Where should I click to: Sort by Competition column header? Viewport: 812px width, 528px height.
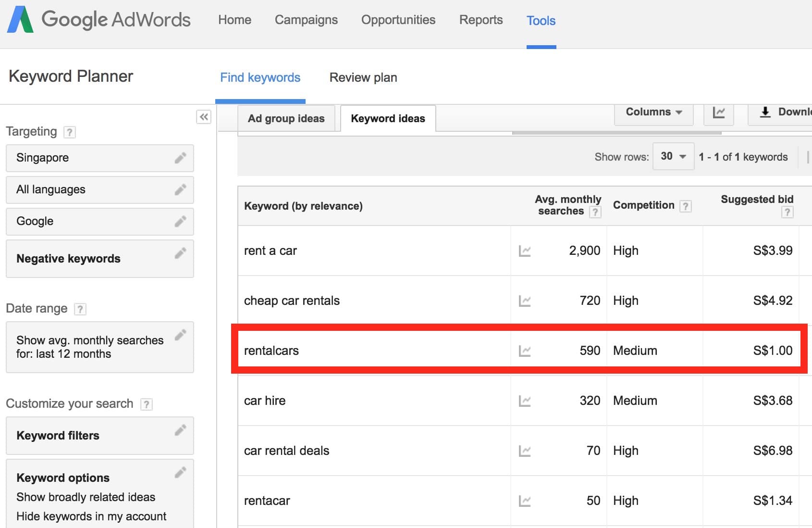[x=644, y=205]
